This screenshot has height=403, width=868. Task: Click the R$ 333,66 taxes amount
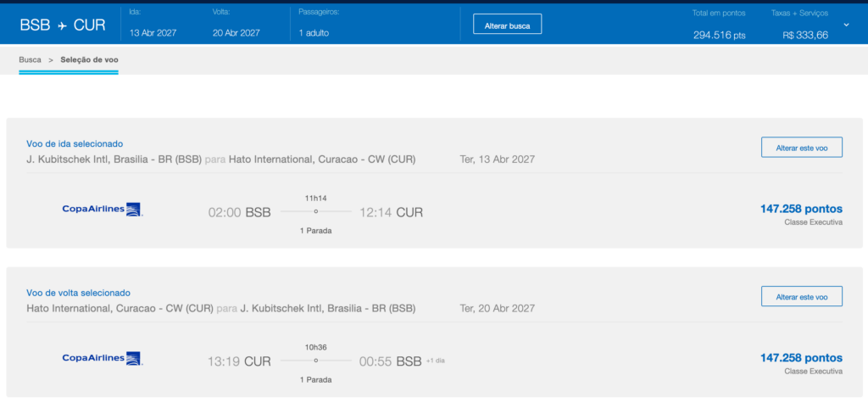[805, 36]
